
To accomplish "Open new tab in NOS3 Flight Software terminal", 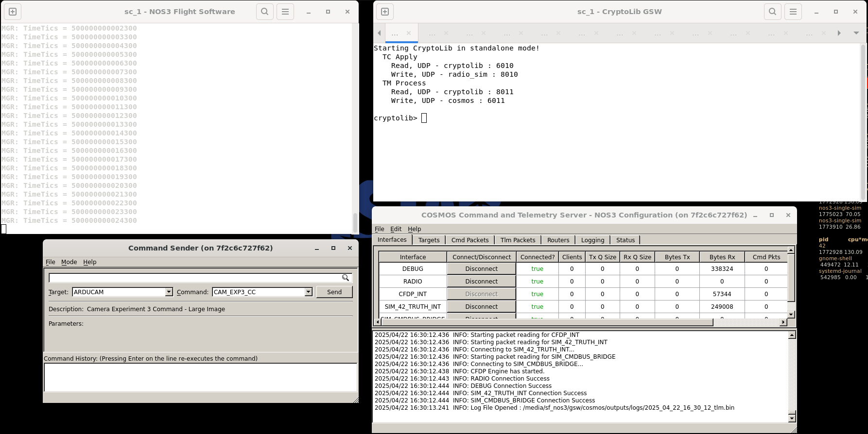I will (13, 12).
